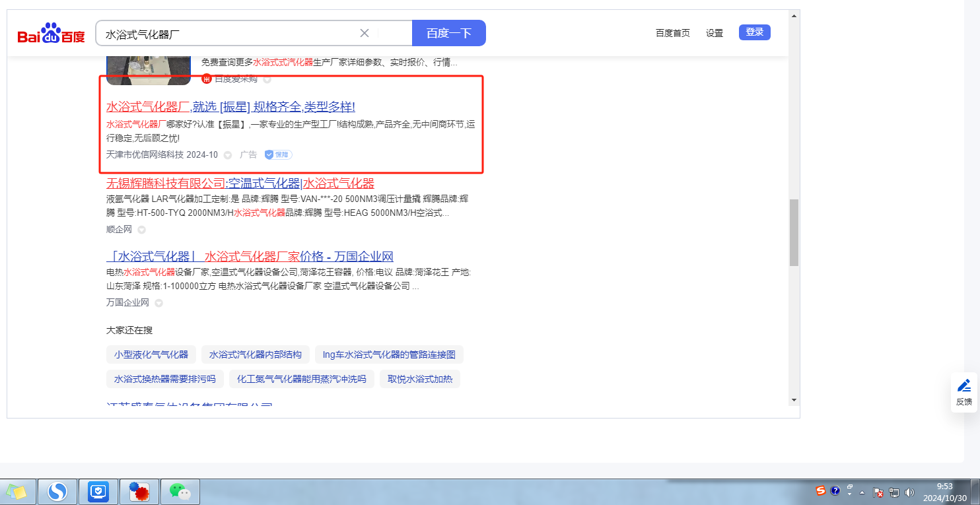Select the 小型液化气气化器 related search
The height and width of the screenshot is (505, 980).
pyautogui.click(x=151, y=354)
